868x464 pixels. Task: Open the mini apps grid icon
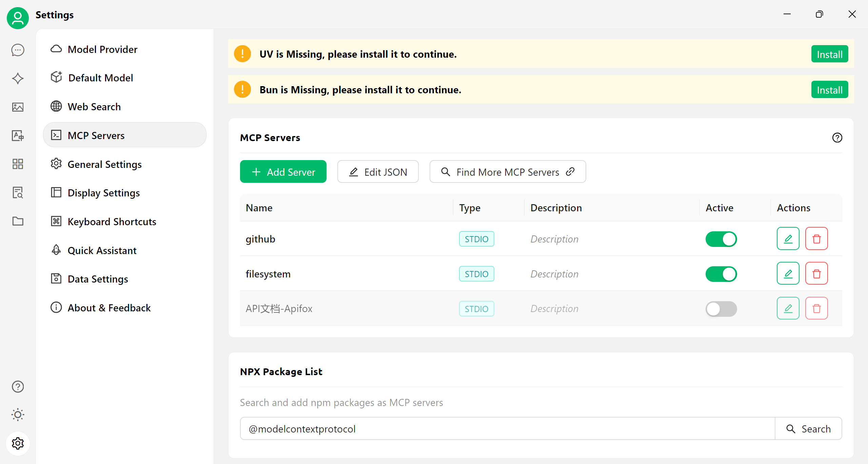pyautogui.click(x=18, y=164)
